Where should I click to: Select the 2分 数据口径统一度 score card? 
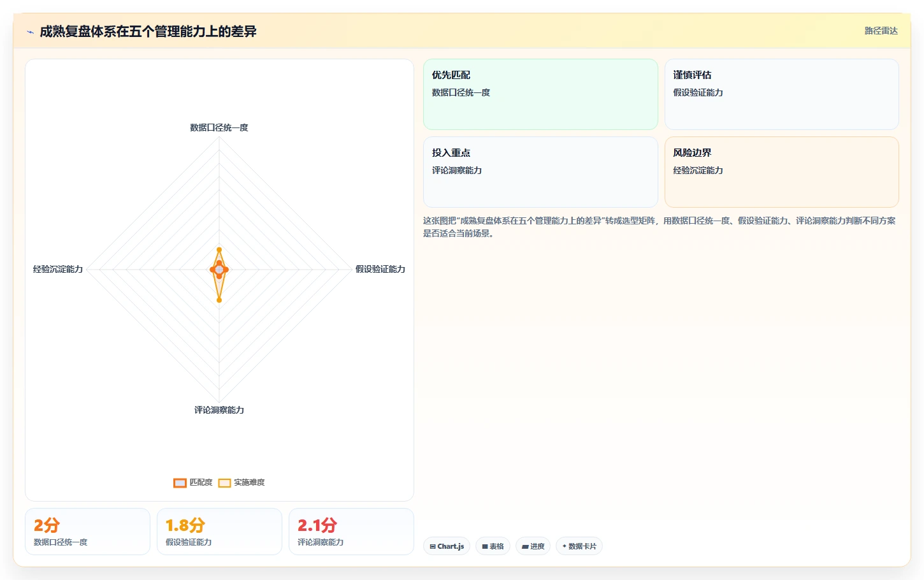(x=87, y=532)
